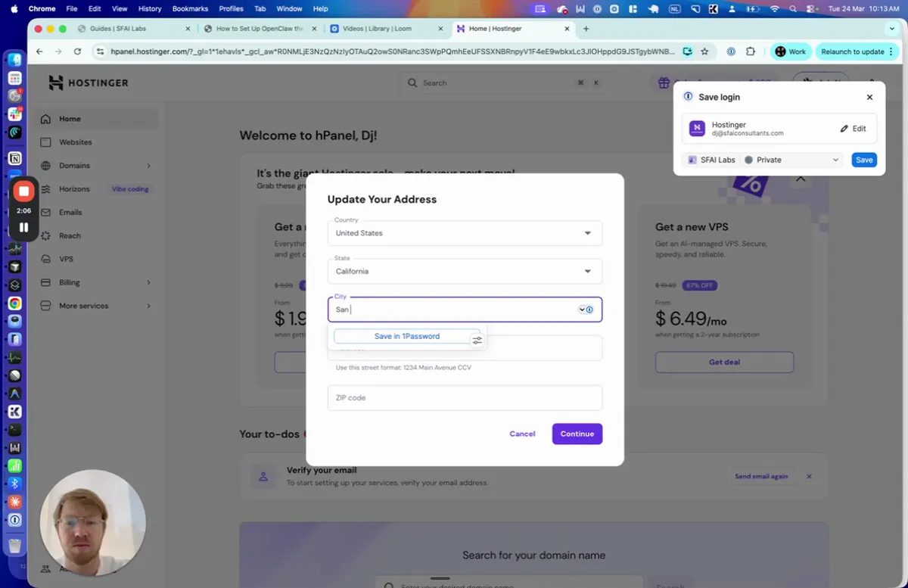Open the Country dropdown showing United States
The width and height of the screenshot is (908, 588).
click(x=465, y=232)
